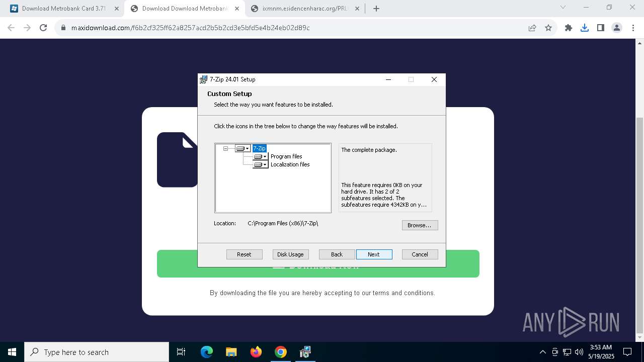The height and width of the screenshot is (362, 644).
Task: Open a new browser tab
Action: point(376,9)
